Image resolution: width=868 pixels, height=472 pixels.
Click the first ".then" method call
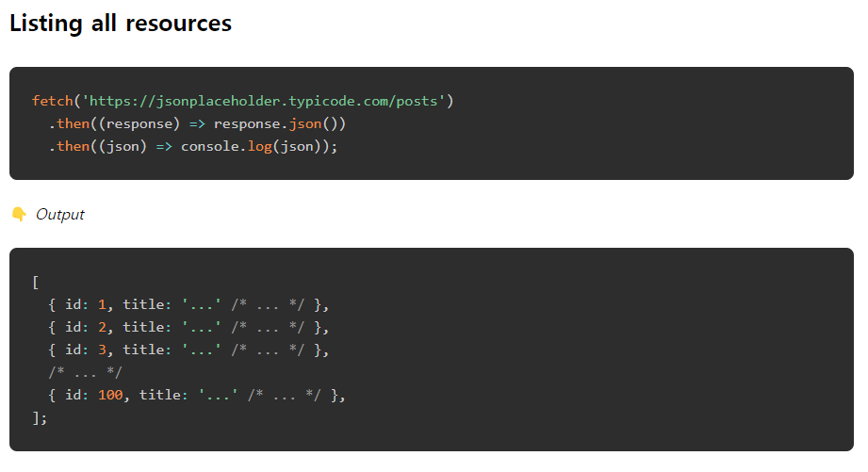[x=69, y=124]
